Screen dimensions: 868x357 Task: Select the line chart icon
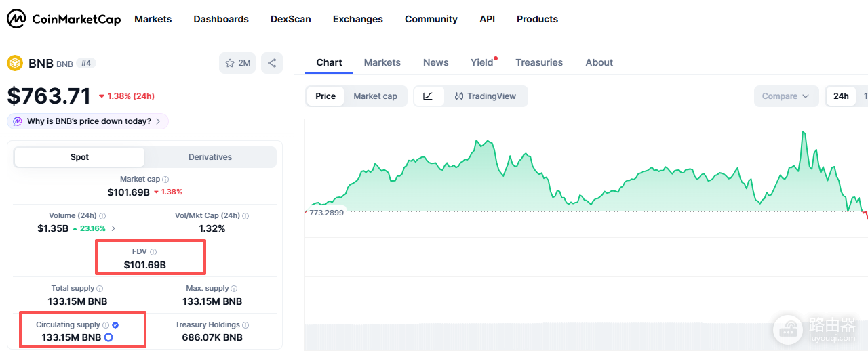point(429,96)
